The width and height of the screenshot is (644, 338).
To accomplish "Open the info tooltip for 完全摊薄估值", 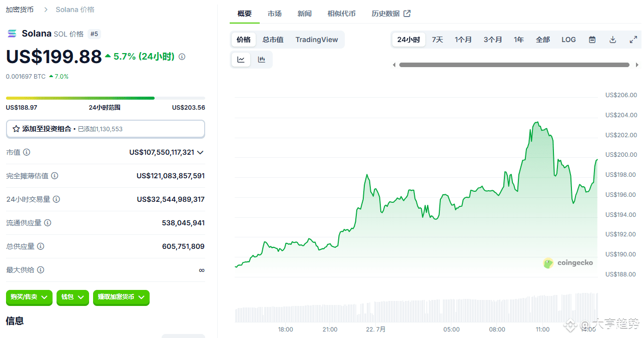I will 55,176.
